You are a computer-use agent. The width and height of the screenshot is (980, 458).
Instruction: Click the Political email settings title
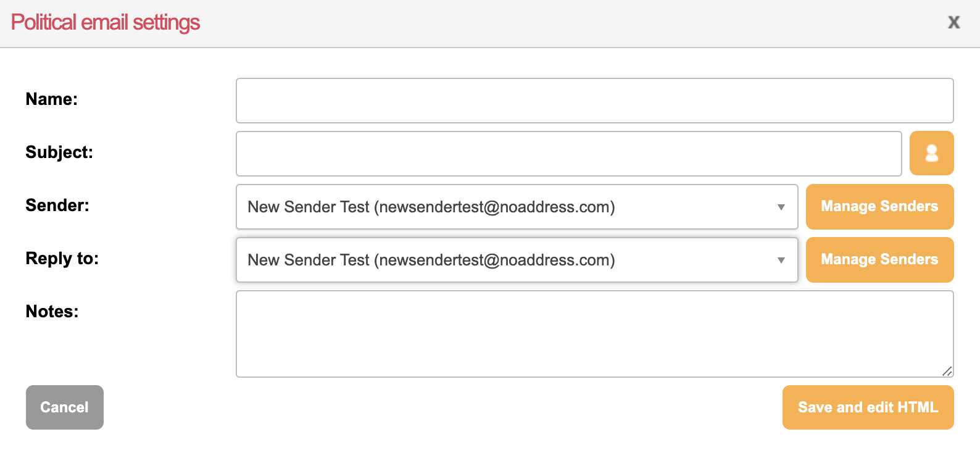pyautogui.click(x=106, y=23)
